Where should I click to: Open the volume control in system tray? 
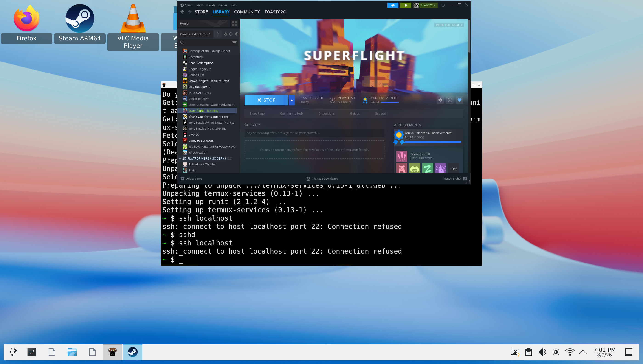(542, 352)
